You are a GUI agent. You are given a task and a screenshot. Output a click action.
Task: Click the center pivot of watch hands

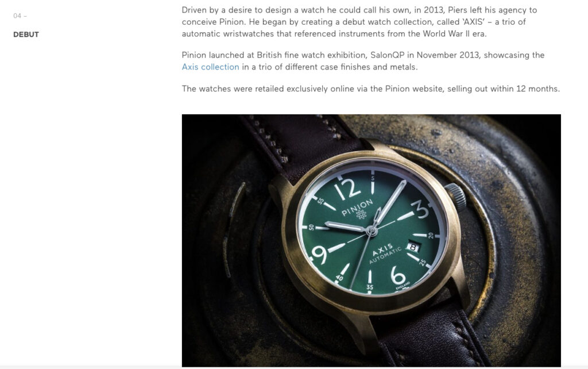[x=372, y=231]
